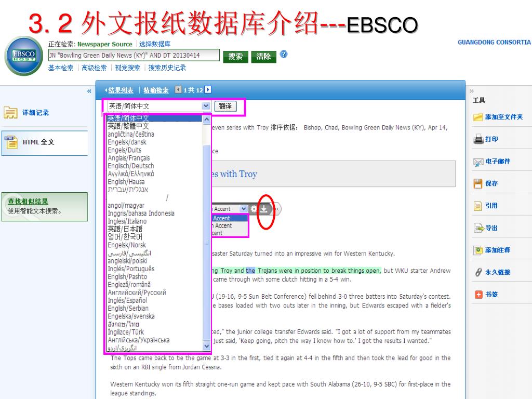
Task: Select 英語/繁體中文 language option
Action: click(x=128, y=126)
